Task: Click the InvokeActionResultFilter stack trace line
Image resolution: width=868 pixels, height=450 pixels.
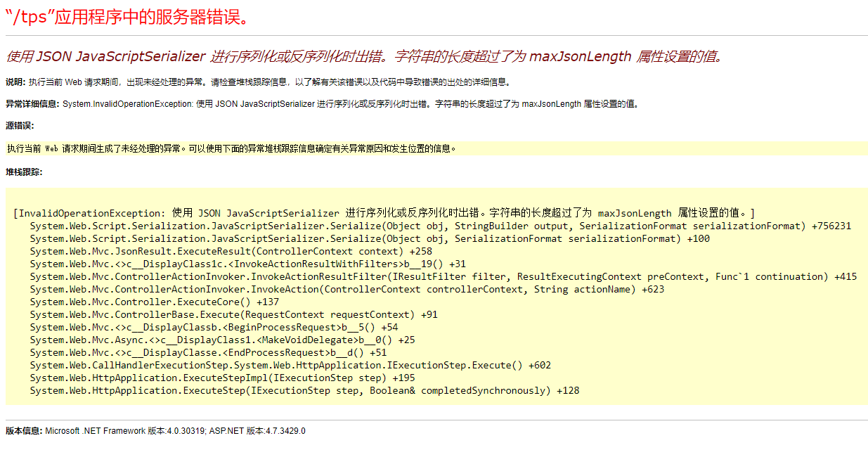Action: [443, 277]
